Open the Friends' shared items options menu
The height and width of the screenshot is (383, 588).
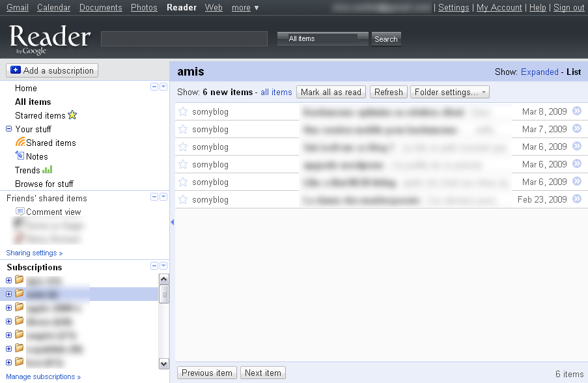coord(163,197)
